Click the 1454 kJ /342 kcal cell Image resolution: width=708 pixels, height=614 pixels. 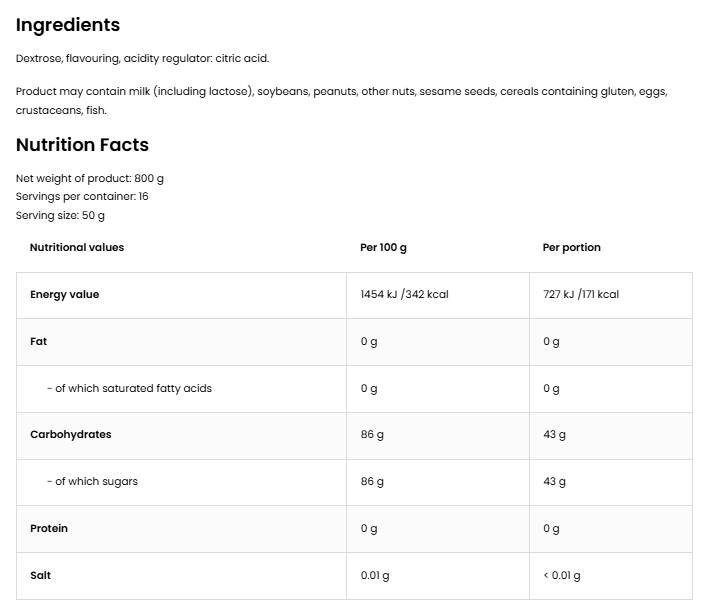pos(404,295)
